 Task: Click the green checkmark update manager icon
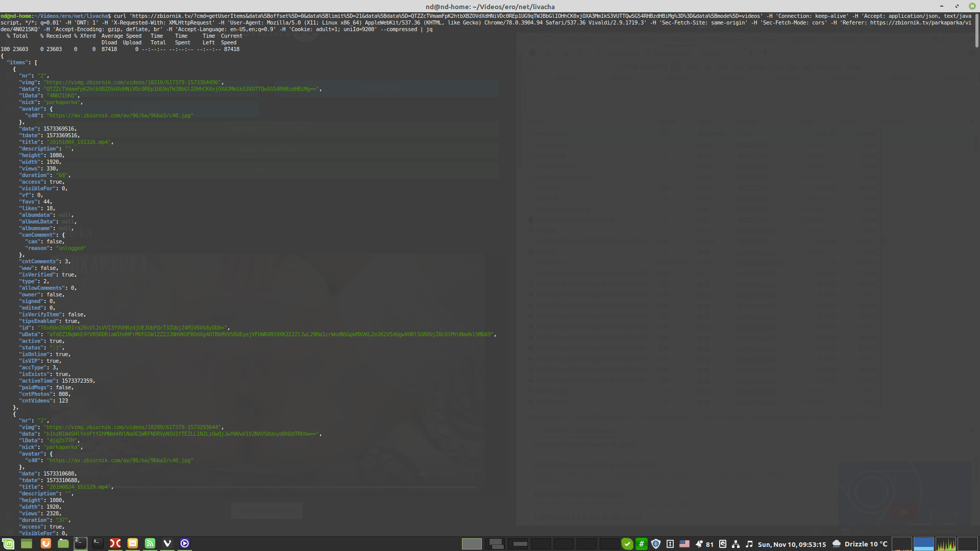[x=627, y=544]
